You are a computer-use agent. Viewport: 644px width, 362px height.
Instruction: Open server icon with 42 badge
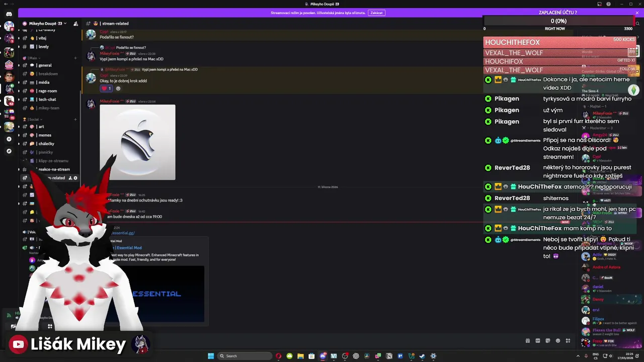point(9,101)
